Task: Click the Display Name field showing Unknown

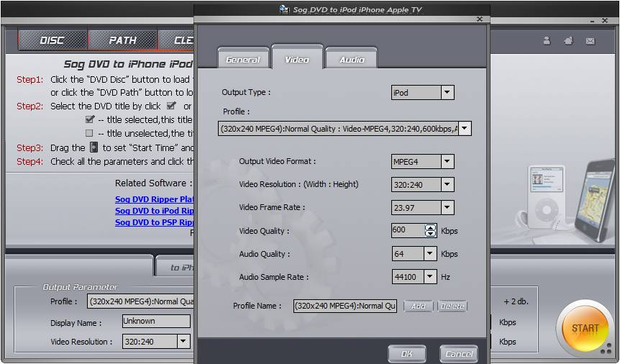Action: tap(156, 321)
